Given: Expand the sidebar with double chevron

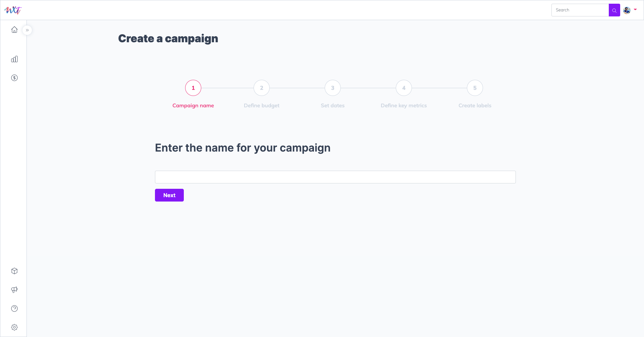Looking at the screenshot, I should pyautogui.click(x=27, y=30).
